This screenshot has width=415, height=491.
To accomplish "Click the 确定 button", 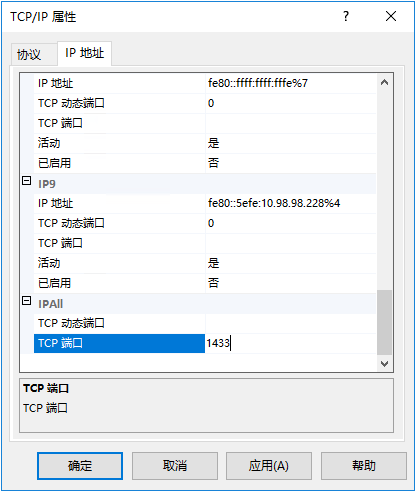I will (80, 466).
